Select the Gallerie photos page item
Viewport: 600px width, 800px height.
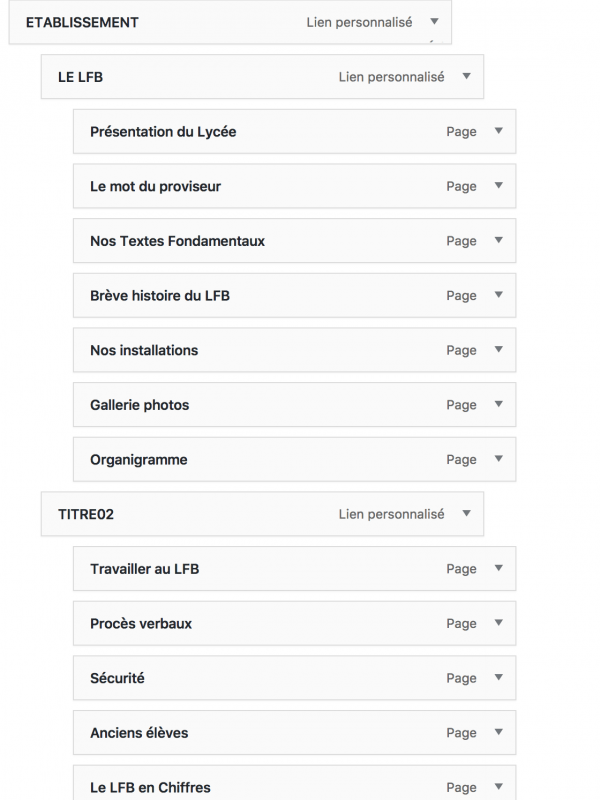click(x=139, y=405)
